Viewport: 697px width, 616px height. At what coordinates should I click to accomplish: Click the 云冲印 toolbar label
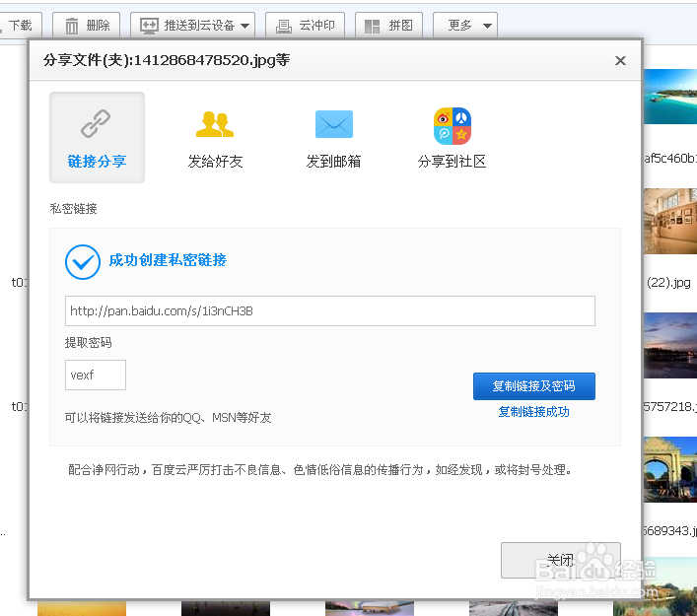tap(316, 26)
